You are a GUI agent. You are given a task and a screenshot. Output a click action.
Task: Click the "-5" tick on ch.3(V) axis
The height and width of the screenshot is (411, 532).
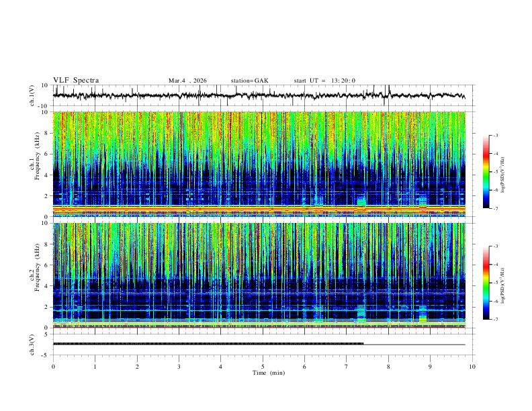(x=46, y=355)
